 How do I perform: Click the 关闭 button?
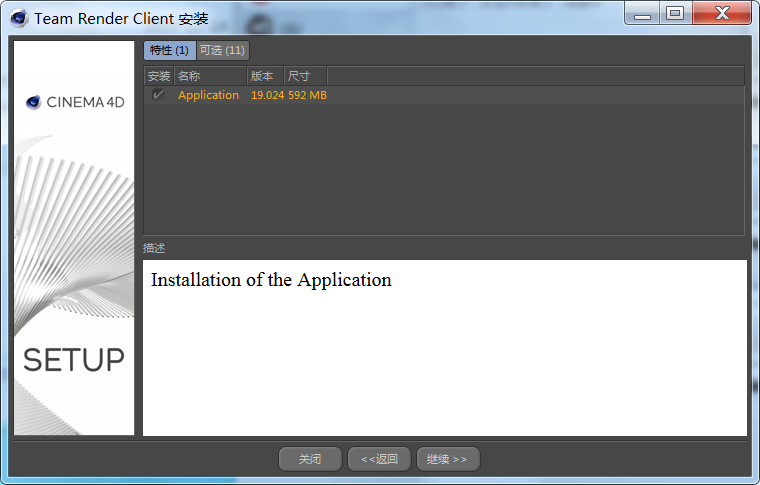[x=310, y=459]
